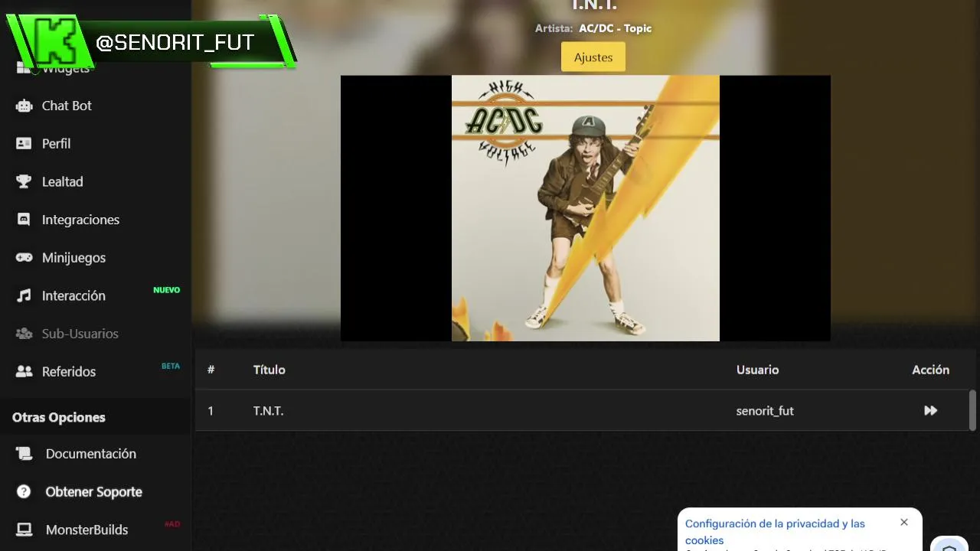Open Configuración de la privacidad y las cookies

[x=775, y=532]
